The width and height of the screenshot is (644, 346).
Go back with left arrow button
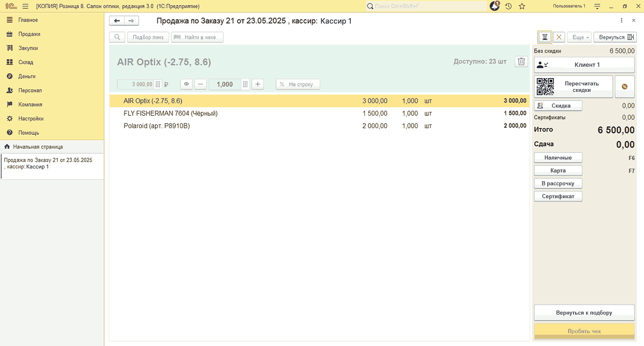(117, 21)
